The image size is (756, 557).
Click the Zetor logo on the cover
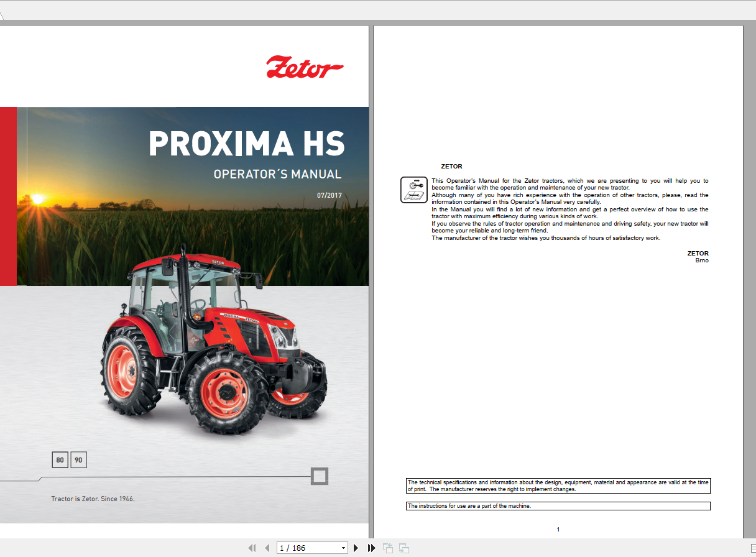tap(305, 67)
